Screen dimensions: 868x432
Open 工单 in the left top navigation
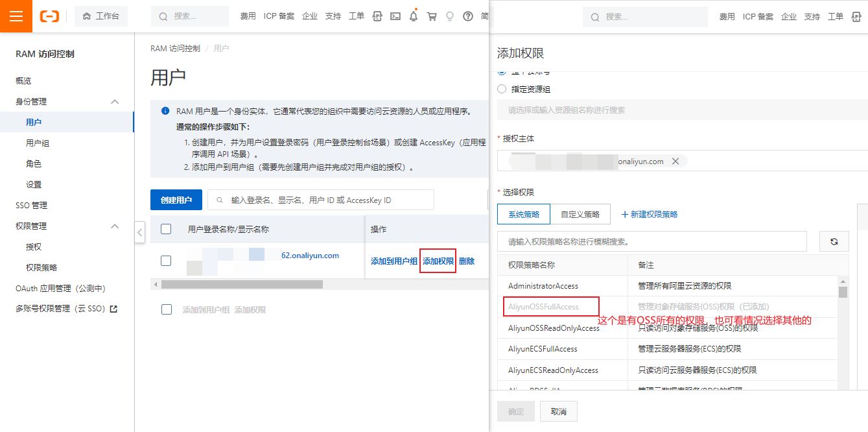click(x=357, y=16)
